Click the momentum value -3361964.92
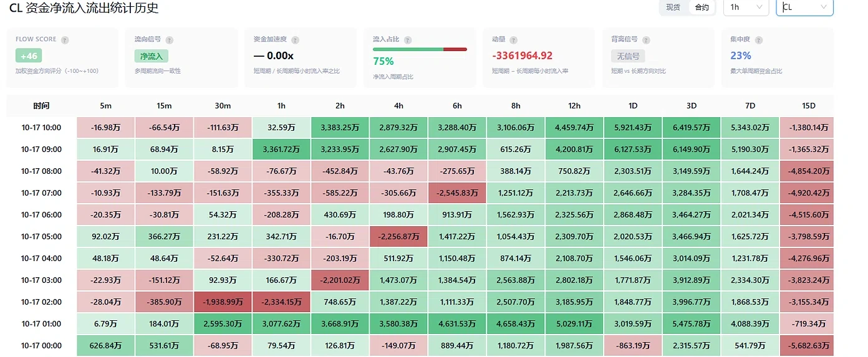 coord(523,55)
